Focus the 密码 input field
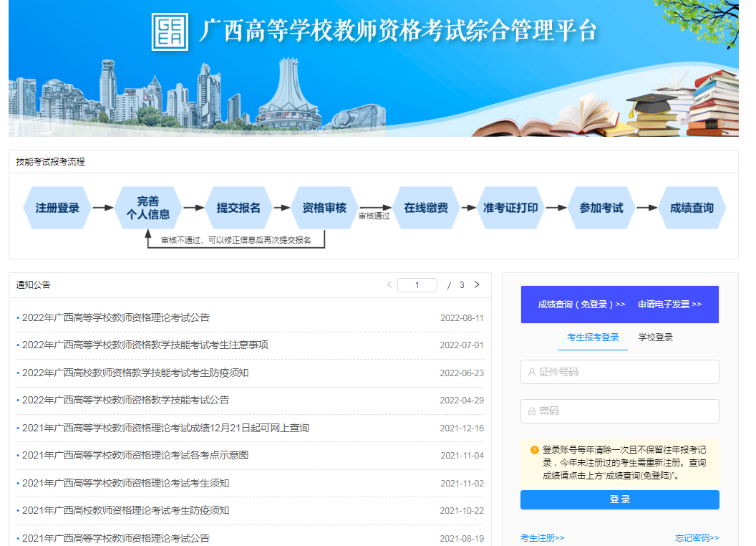This screenshot has width=756, height=546. pyautogui.click(x=619, y=411)
